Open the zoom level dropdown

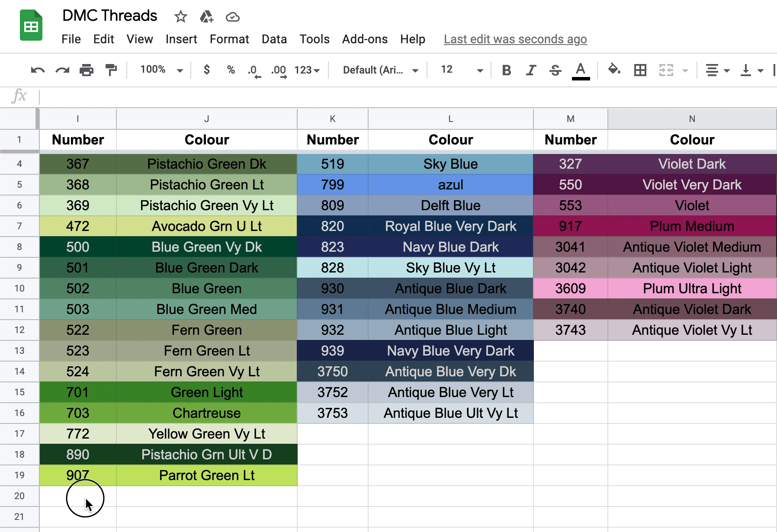[161, 70]
